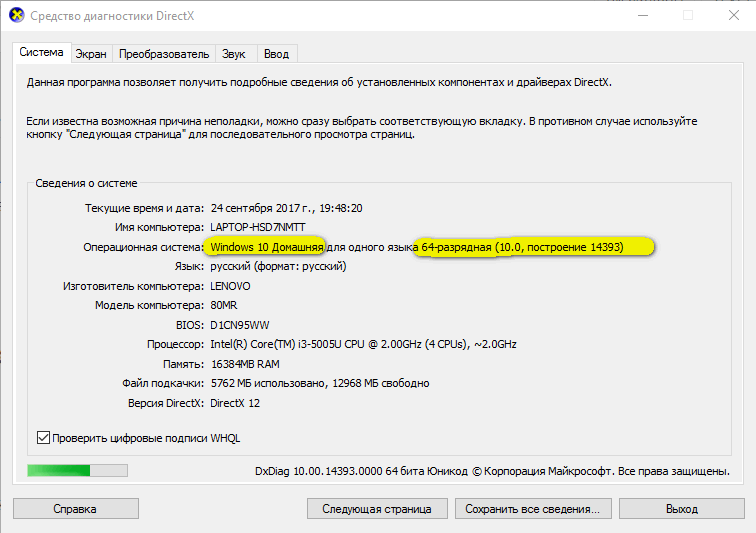The height and width of the screenshot is (533, 756).
Task: Close the DirectX diagnostic window
Action: tap(734, 15)
